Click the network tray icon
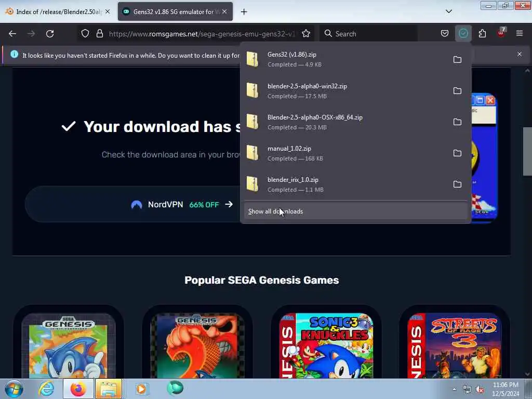The image size is (532, 399). (467, 390)
